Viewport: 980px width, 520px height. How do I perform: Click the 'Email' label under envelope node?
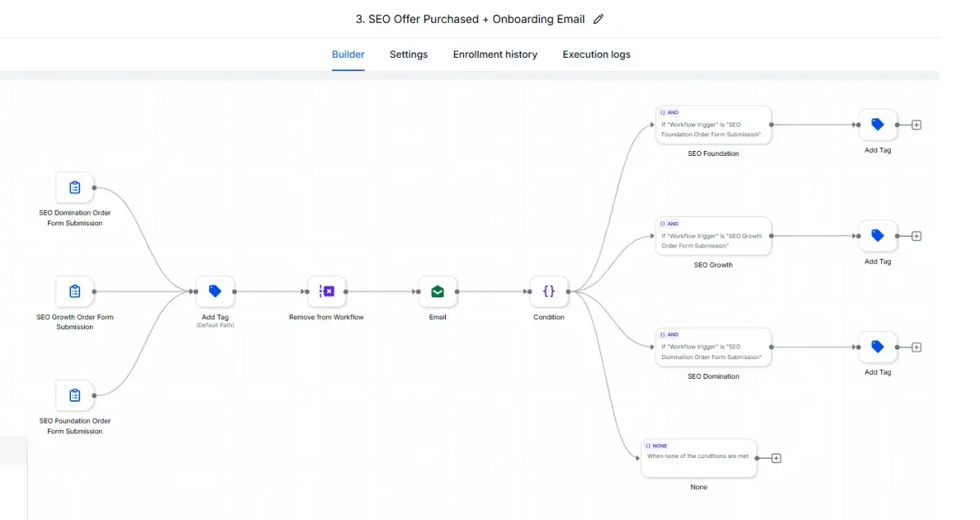click(x=438, y=317)
